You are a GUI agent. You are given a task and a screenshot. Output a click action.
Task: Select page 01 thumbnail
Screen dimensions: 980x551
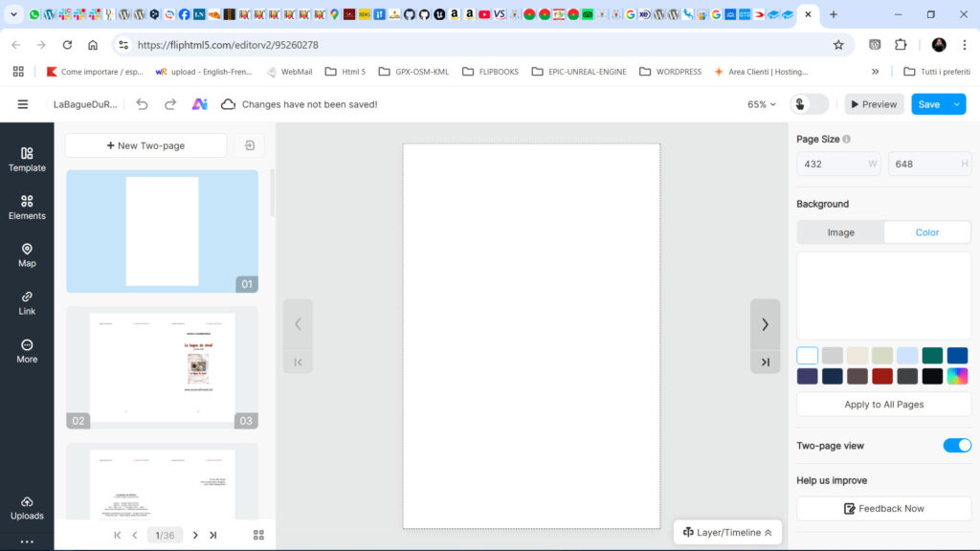(x=163, y=231)
